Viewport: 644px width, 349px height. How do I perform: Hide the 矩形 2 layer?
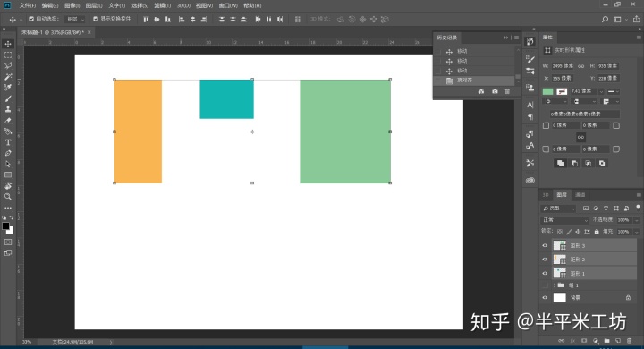545,260
